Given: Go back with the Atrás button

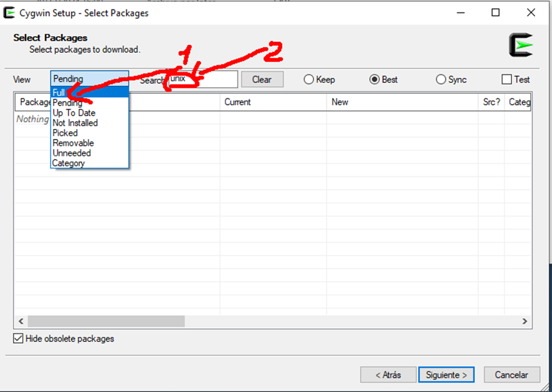Looking at the screenshot, I should [x=388, y=375].
